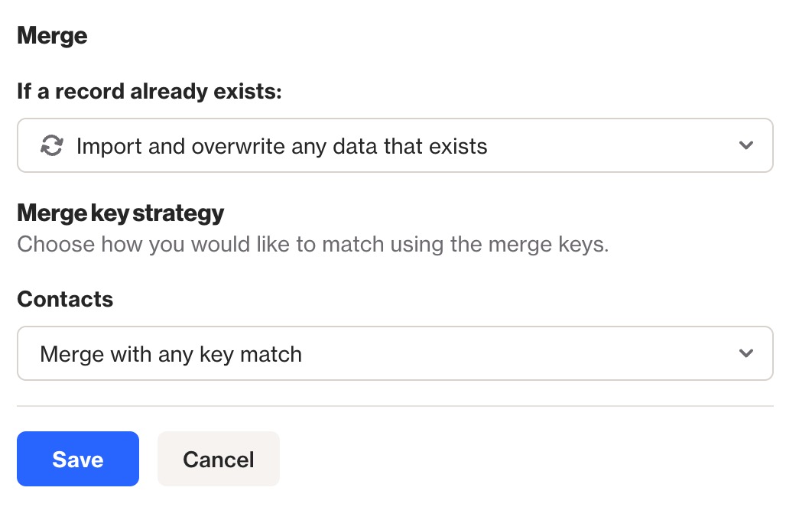Save the merge settings
Viewport: 812px width, 520px height.
pos(78,459)
